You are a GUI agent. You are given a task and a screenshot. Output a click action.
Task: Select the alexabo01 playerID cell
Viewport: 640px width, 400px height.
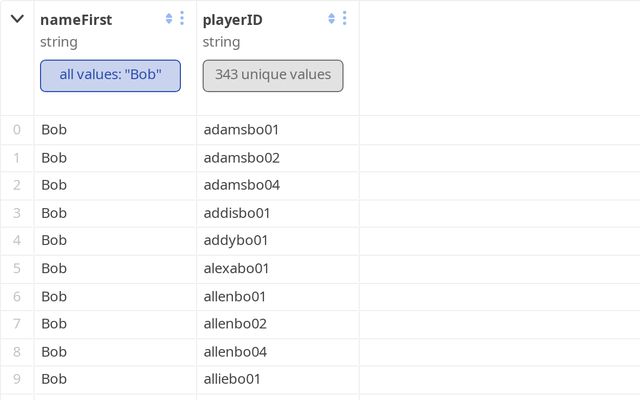click(x=236, y=268)
